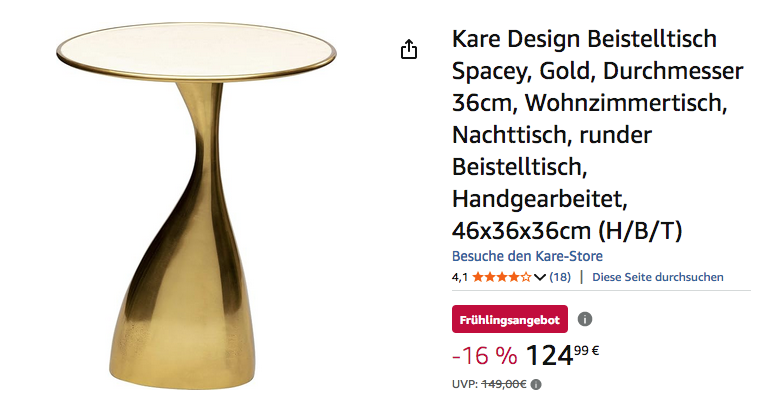Expand the rating breakdown chevron arrow
Viewport: 769px width, 401px height.
pyautogui.click(x=540, y=277)
